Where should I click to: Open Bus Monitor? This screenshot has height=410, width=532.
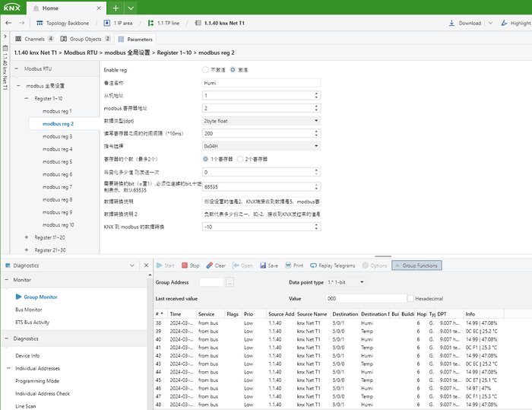pyautogui.click(x=29, y=310)
